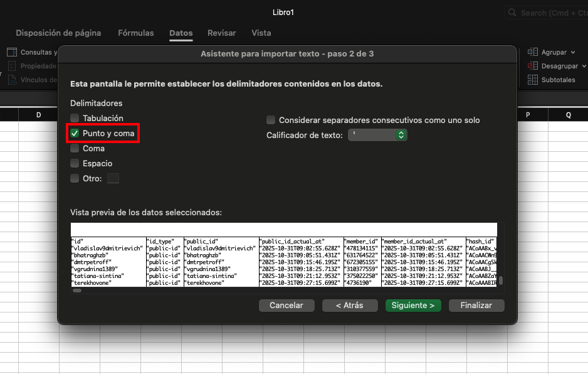Screen dimensions: 588x374
Task: Enable the Tabulación delimiter checkbox
Action: (x=75, y=118)
